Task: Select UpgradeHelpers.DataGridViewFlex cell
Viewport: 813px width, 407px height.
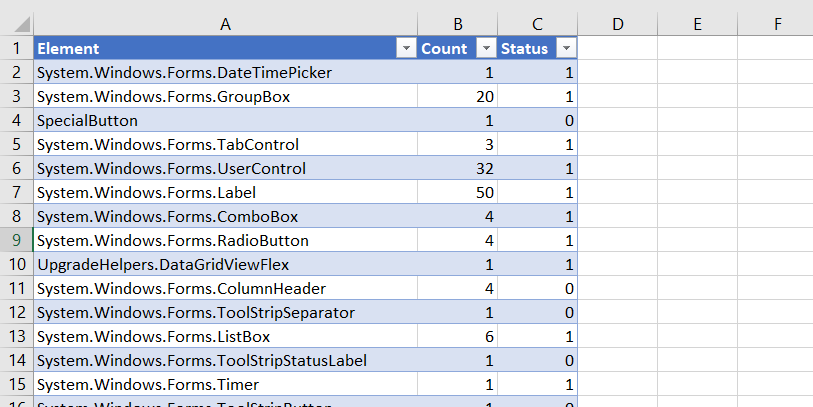Action: (x=225, y=264)
